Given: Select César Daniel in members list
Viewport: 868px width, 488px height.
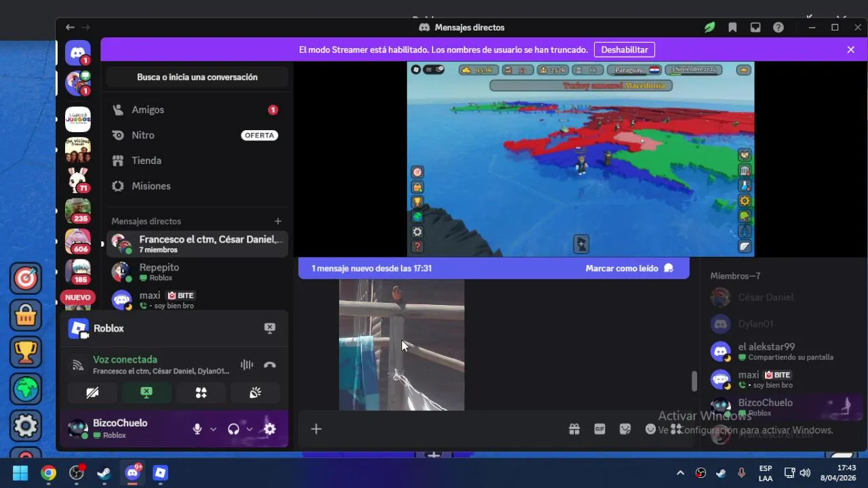Looking at the screenshot, I should (x=783, y=297).
